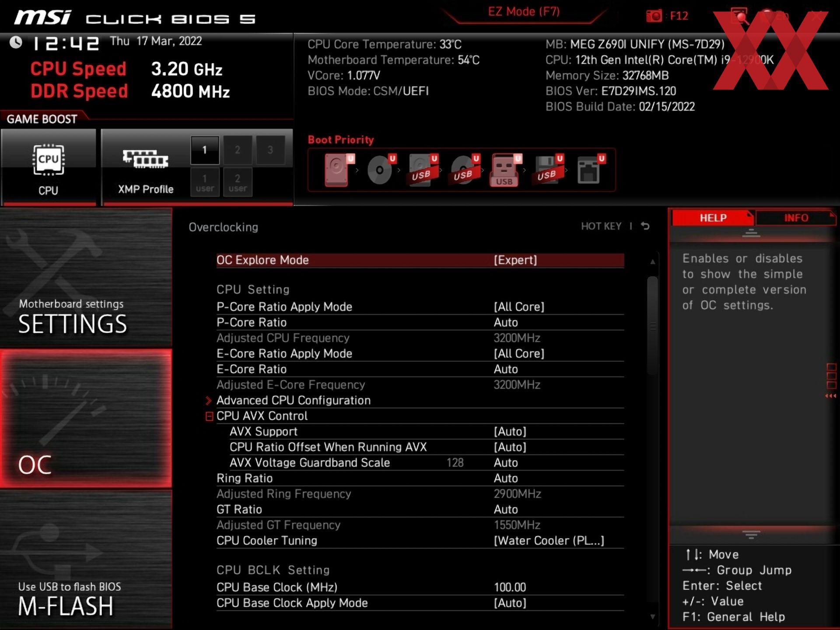Click the help panel bottom collapse handle
840x630 pixels.
tap(751, 535)
